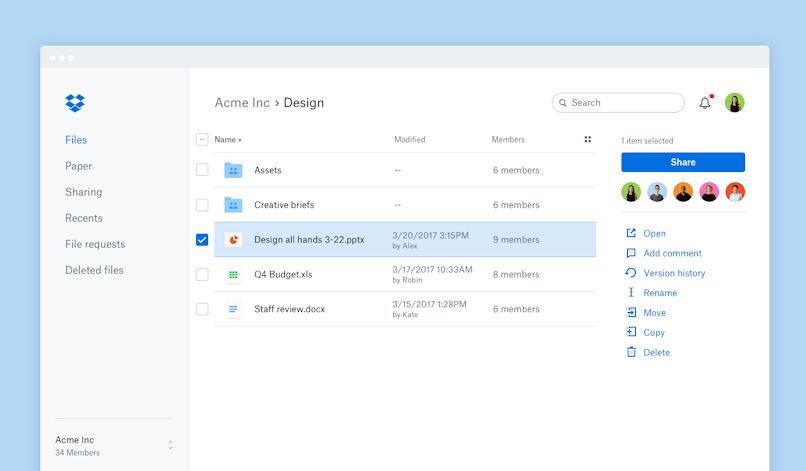Click Acme Inc in the breadcrumb
806x471 pixels.
242,103
